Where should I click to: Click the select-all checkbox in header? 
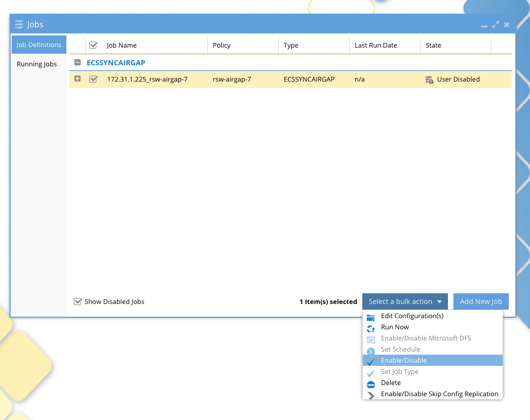click(x=93, y=45)
